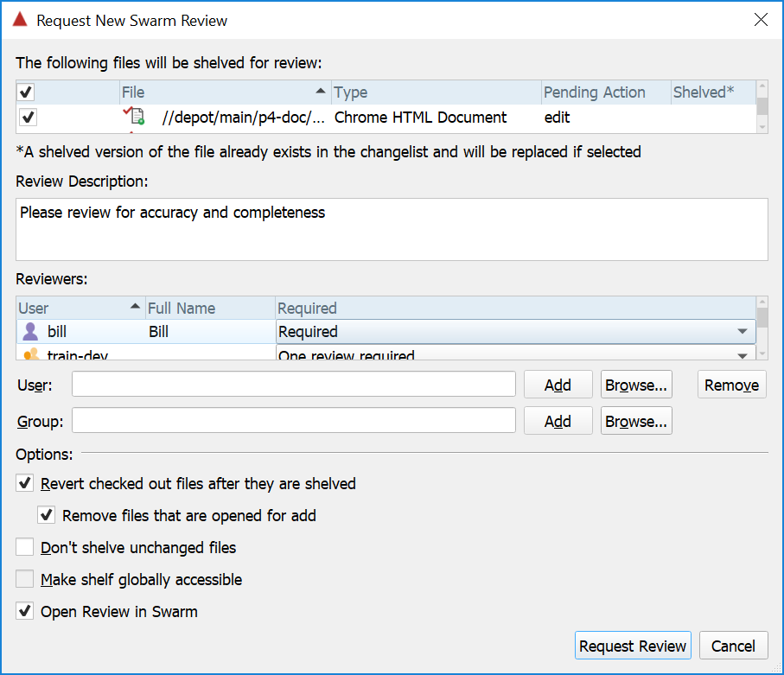Disable Revert checked out files after shelving
The image size is (784, 675).
[x=25, y=484]
